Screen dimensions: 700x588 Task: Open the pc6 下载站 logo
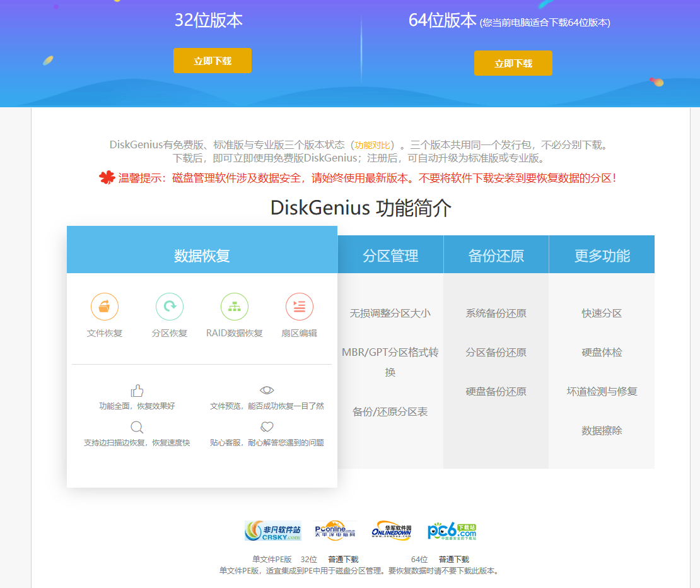click(x=452, y=531)
